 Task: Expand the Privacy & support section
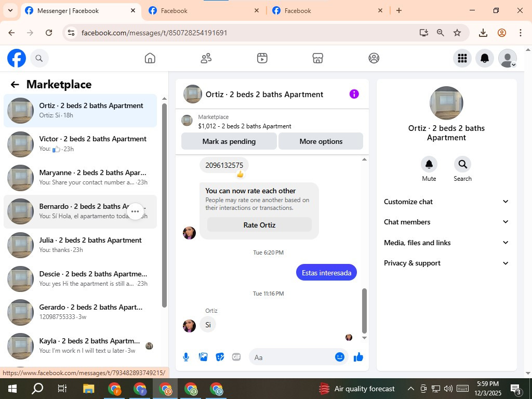tap(446, 263)
